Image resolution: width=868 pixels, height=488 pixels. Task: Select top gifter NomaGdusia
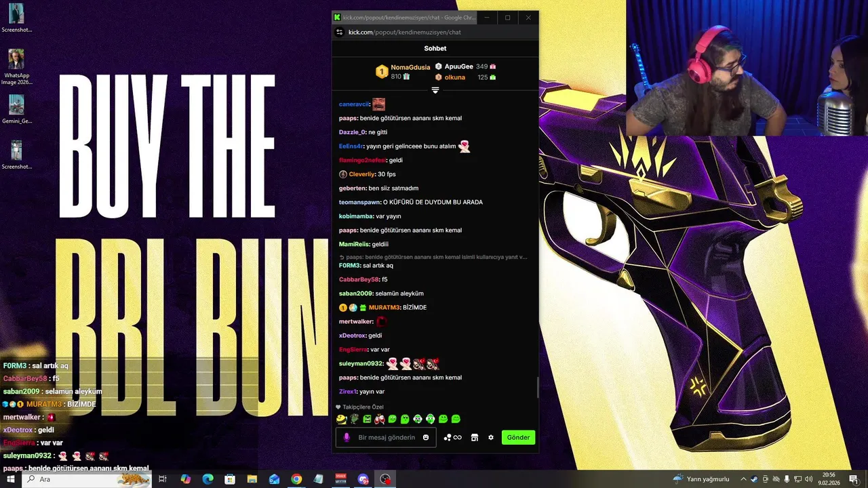tap(410, 67)
